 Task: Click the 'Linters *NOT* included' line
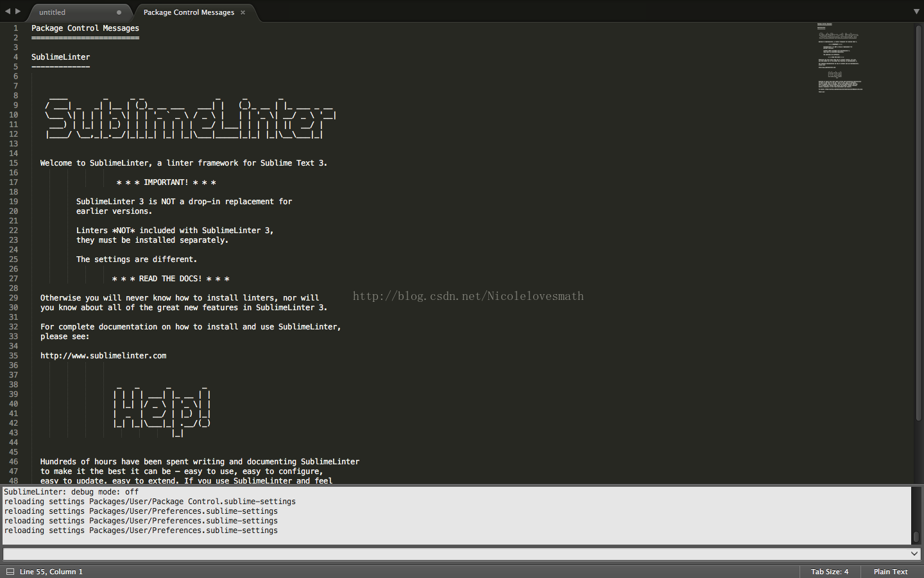pyautogui.click(x=175, y=231)
